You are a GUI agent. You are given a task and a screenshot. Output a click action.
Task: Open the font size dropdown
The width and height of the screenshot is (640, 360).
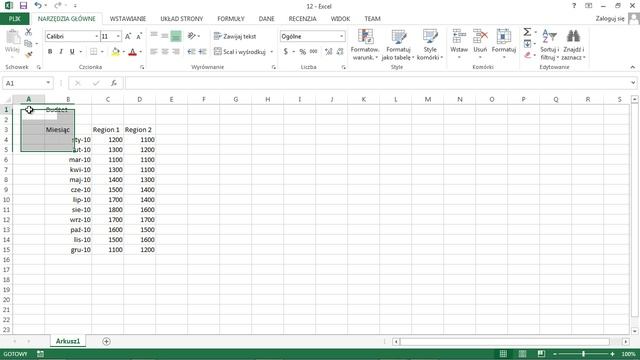(118, 36)
